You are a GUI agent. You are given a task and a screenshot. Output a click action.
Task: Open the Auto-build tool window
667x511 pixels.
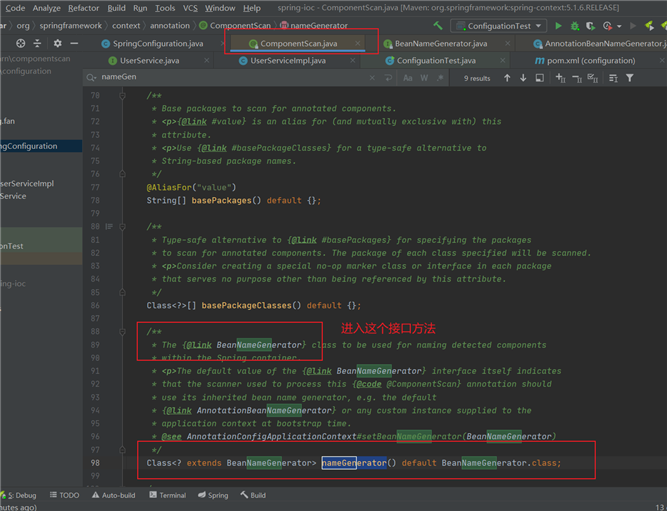pos(114,495)
